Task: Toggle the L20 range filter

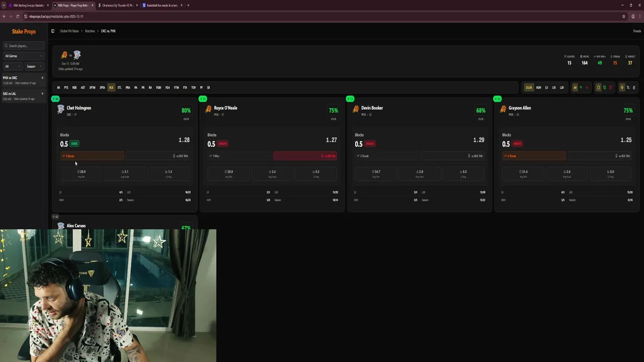Action: click(x=561, y=87)
